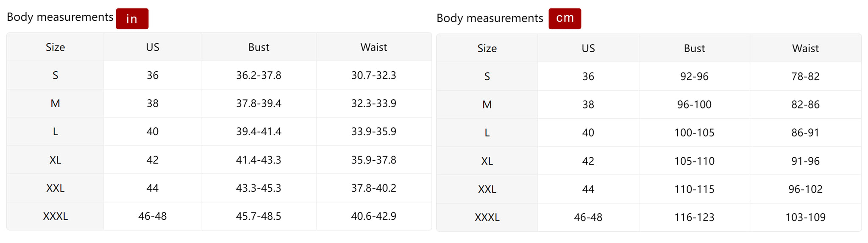Click the red "cm" unit badge

coord(565,19)
